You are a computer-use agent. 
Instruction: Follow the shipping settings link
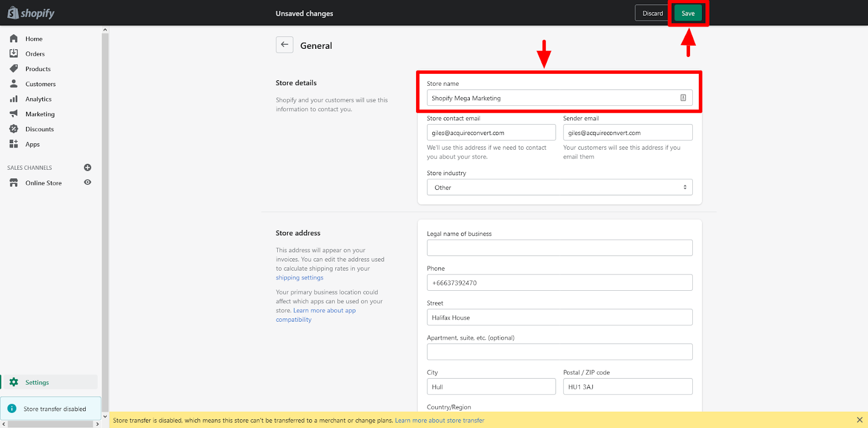click(299, 278)
